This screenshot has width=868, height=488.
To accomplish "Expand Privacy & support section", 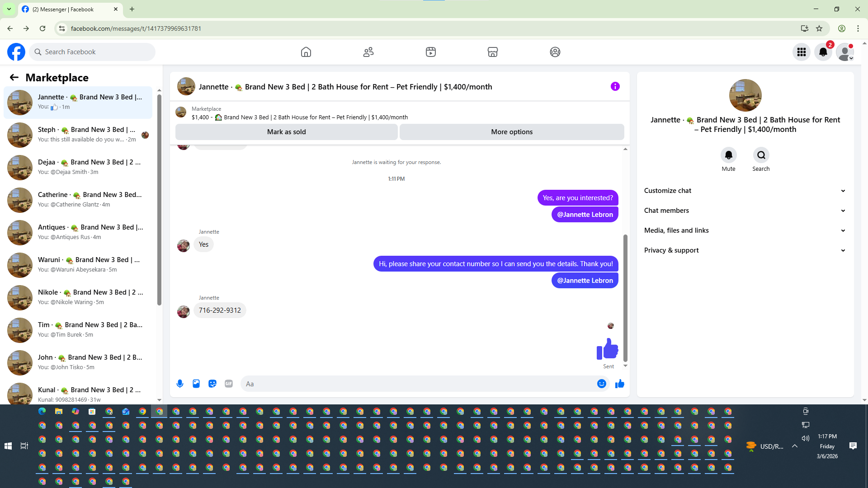I will tap(745, 250).
